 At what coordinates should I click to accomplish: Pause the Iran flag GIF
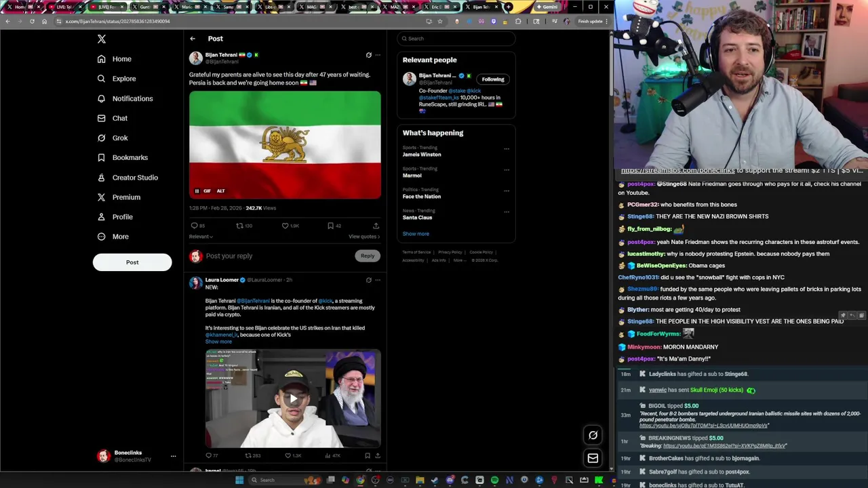coord(197,191)
